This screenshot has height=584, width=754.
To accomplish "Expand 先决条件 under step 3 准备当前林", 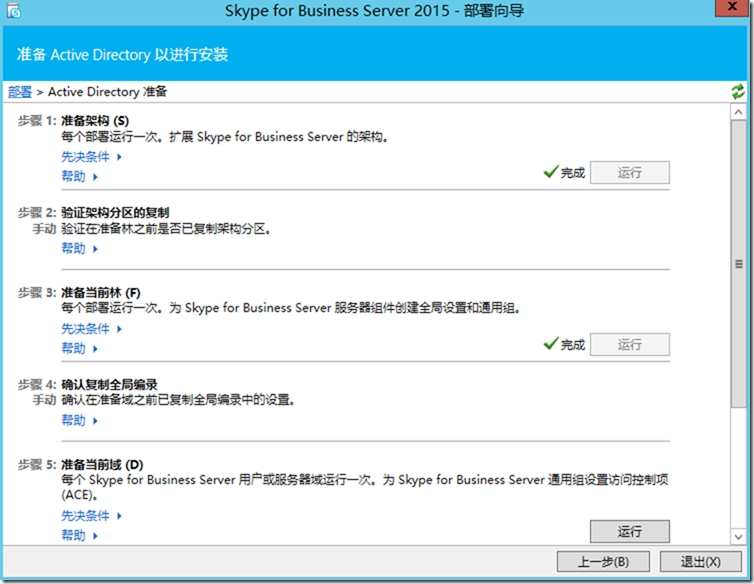I will 91,329.
